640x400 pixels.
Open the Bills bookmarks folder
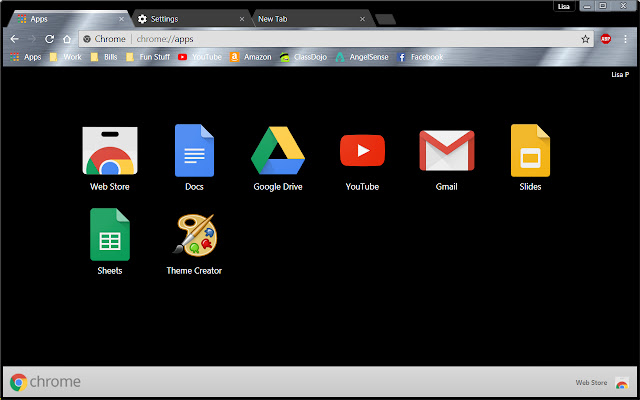[x=104, y=57]
